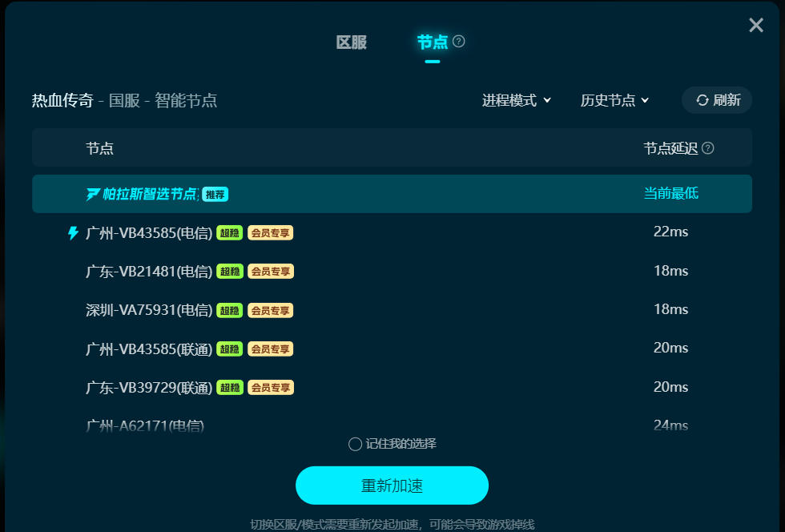785x532 pixels.
Task: Click 超稳 badge on 广东-VB21481(电信)
Action: [x=230, y=272]
